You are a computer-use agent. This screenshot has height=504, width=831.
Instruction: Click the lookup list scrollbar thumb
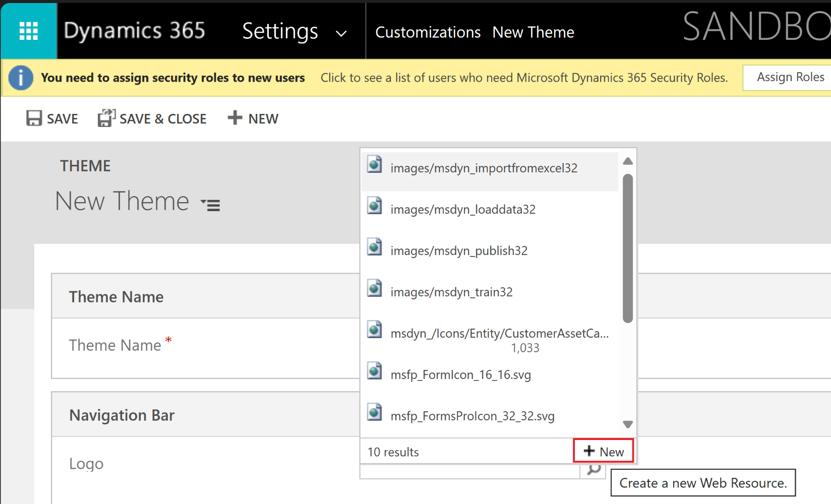pos(628,248)
